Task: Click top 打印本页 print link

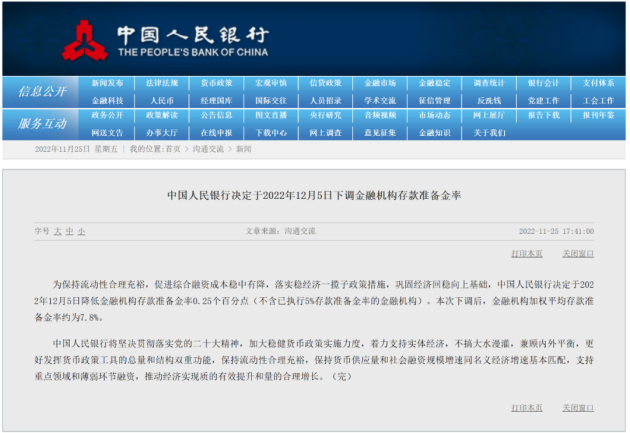Action: tap(526, 253)
